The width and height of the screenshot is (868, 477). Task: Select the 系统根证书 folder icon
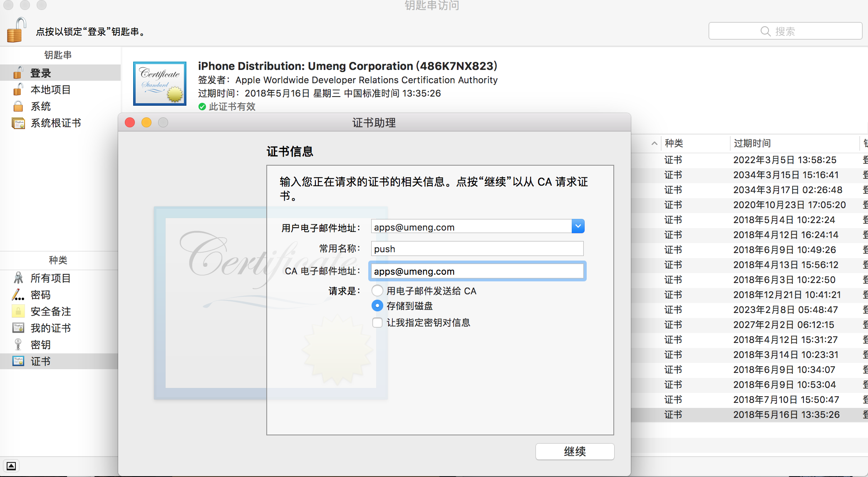coord(18,123)
